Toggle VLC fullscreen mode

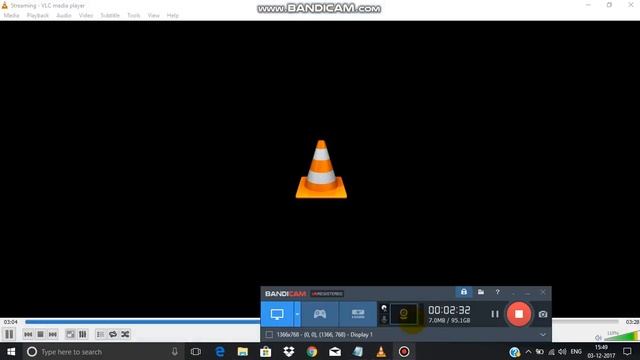[x=70, y=334]
